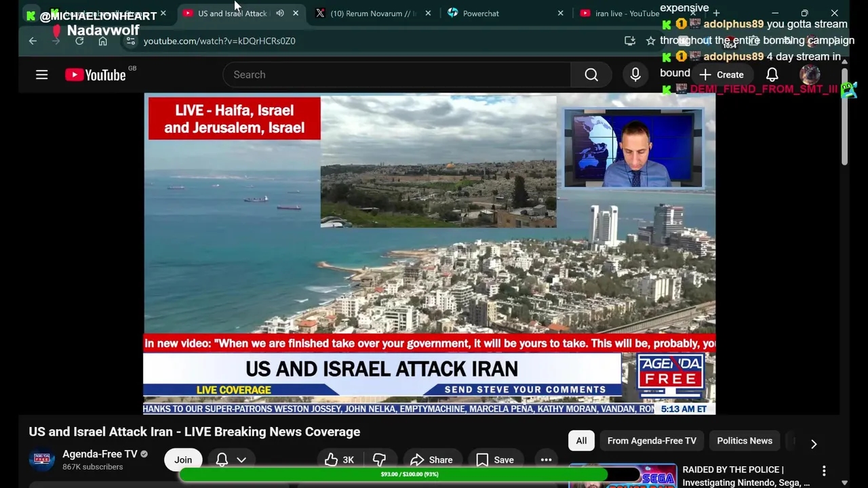Open a new browser tab with plus

(716, 13)
